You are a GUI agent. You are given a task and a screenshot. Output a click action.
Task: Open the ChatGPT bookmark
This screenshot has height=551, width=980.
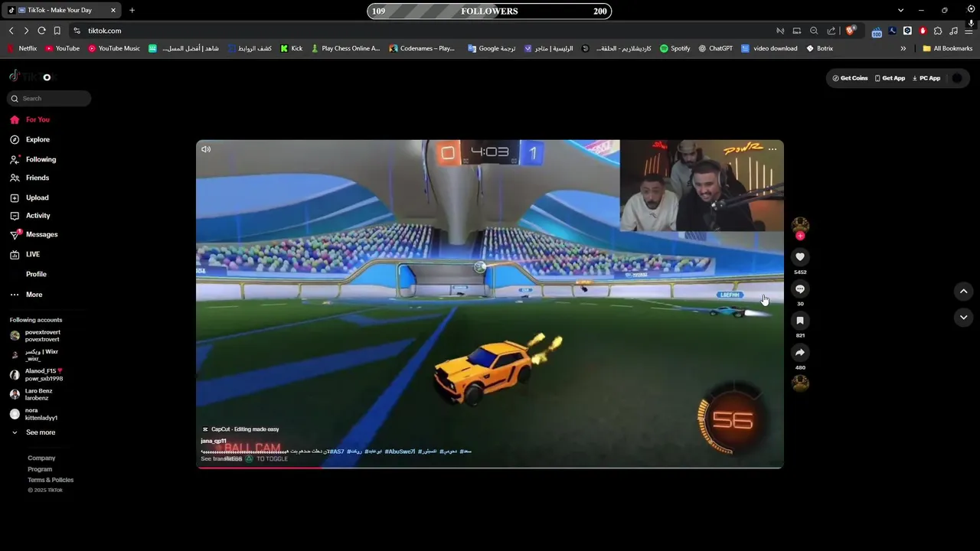[715, 48]
